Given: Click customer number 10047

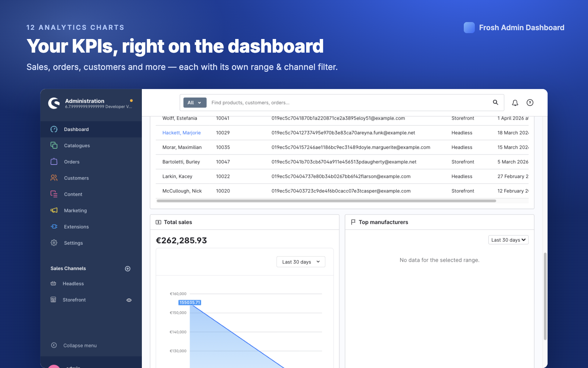Looking at the screenshot, I should point(223,162).
